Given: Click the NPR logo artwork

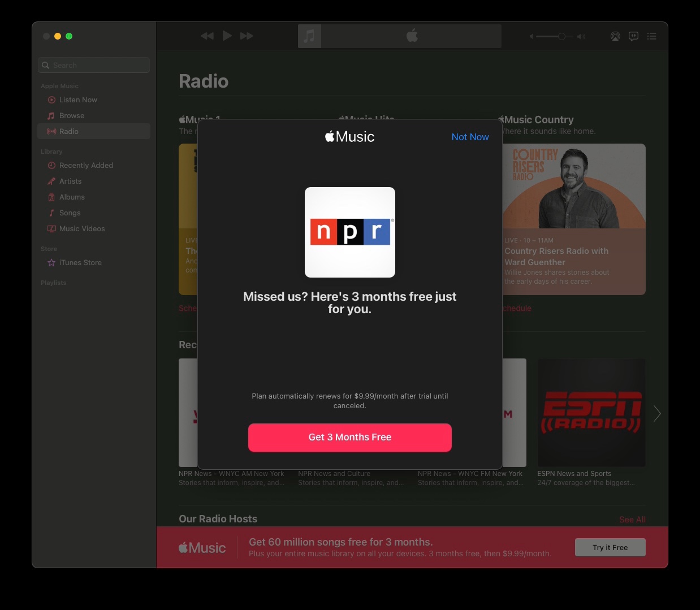Looking at the screenshot, I should [x=350, y=232].
